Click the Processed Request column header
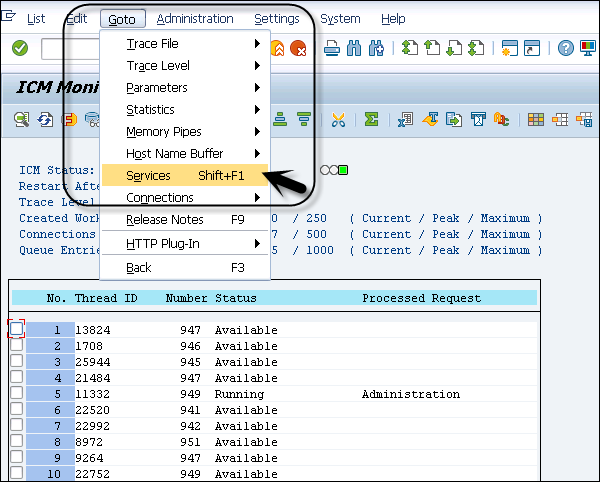 click(421, 298)
